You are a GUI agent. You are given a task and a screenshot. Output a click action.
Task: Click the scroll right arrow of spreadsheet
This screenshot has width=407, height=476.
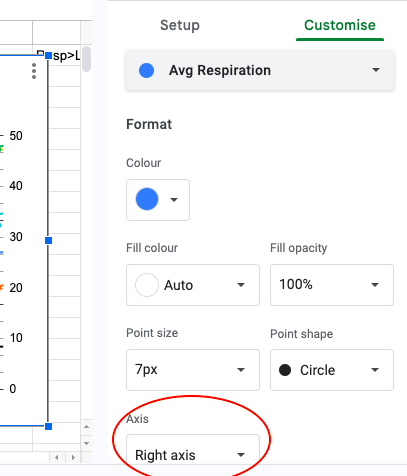coord(73,457)
